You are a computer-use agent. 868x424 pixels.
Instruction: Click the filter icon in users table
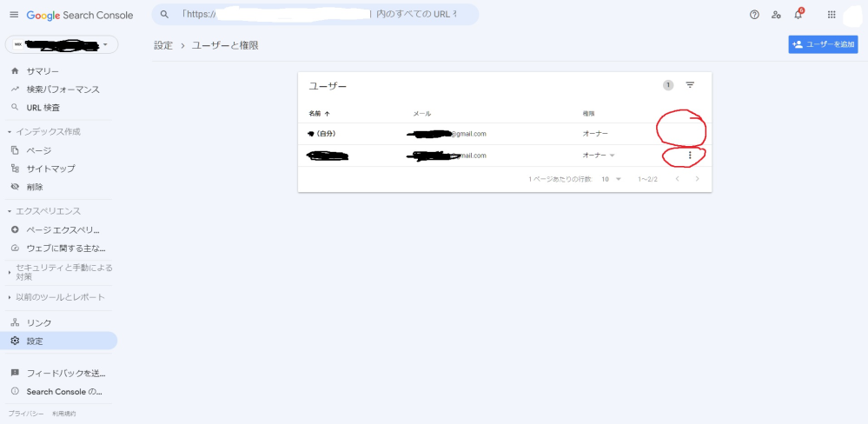click(690, 85)
